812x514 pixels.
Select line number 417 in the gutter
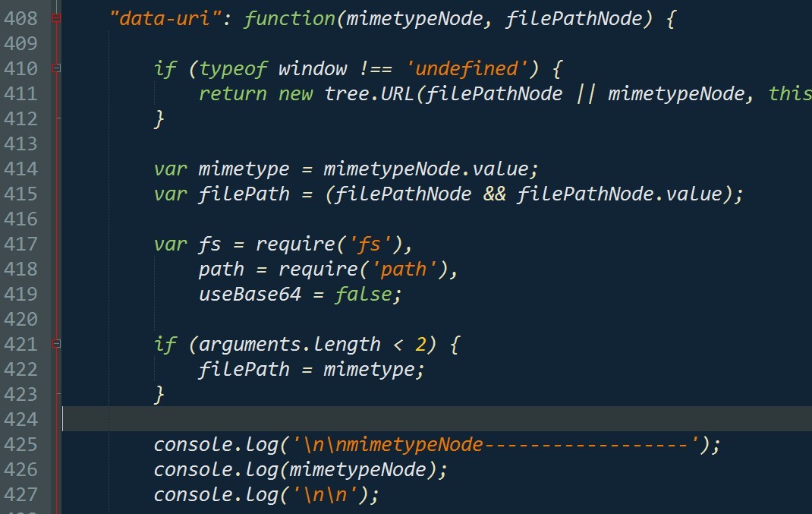click(20, 244)
